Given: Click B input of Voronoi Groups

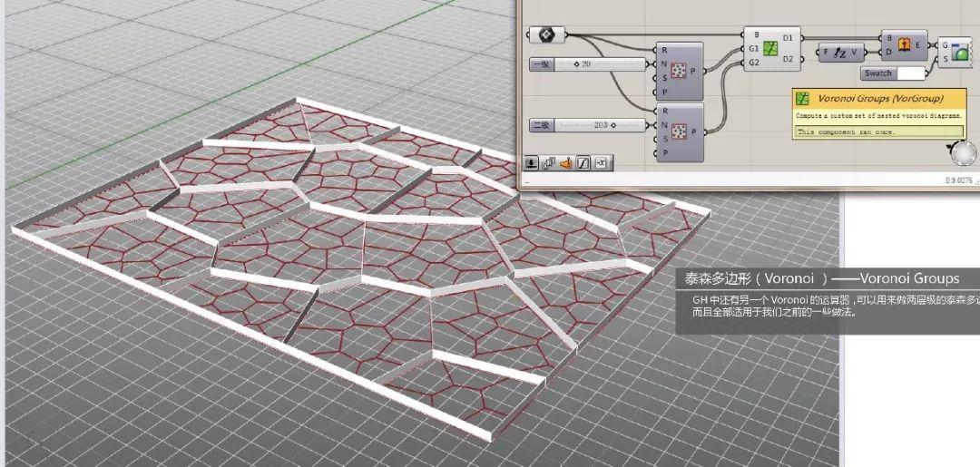Looking at the screenshot, I should coord(758,34).
